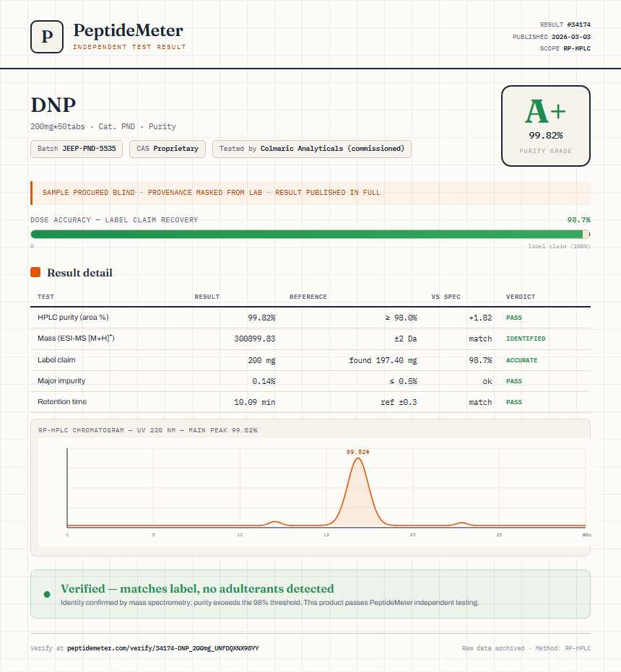Image resolution: width=621 pixels, height=672 pixels.
Task: Click the ≥ 98.0% reference value
Action: coord(401,318)
